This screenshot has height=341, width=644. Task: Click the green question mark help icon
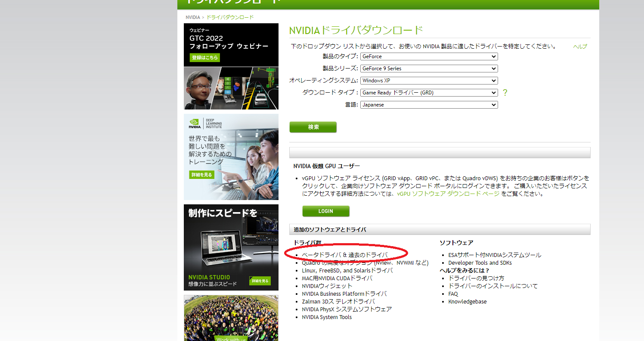pos(505,93)
